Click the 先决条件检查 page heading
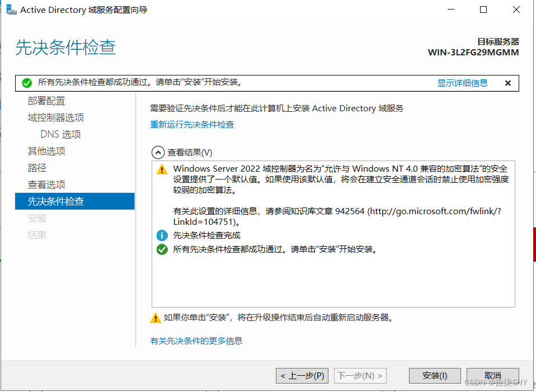 click(x=65, y=47)
